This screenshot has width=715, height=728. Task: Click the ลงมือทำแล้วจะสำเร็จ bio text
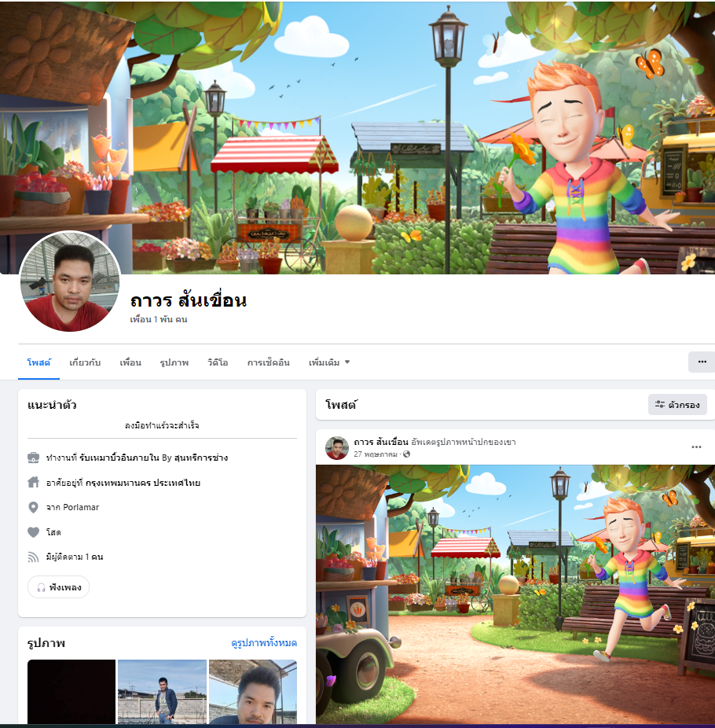[162, 425]
